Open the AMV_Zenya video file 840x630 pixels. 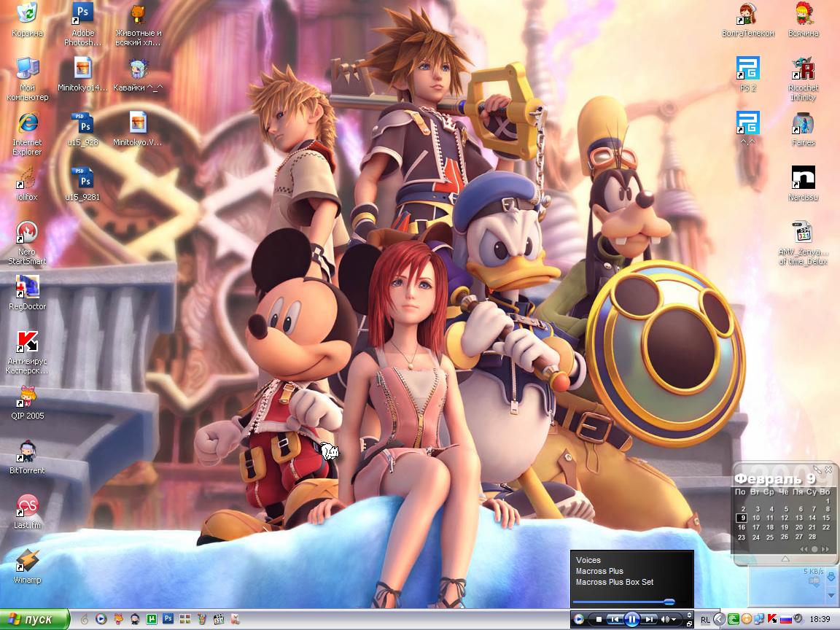(x=803, y=244)
